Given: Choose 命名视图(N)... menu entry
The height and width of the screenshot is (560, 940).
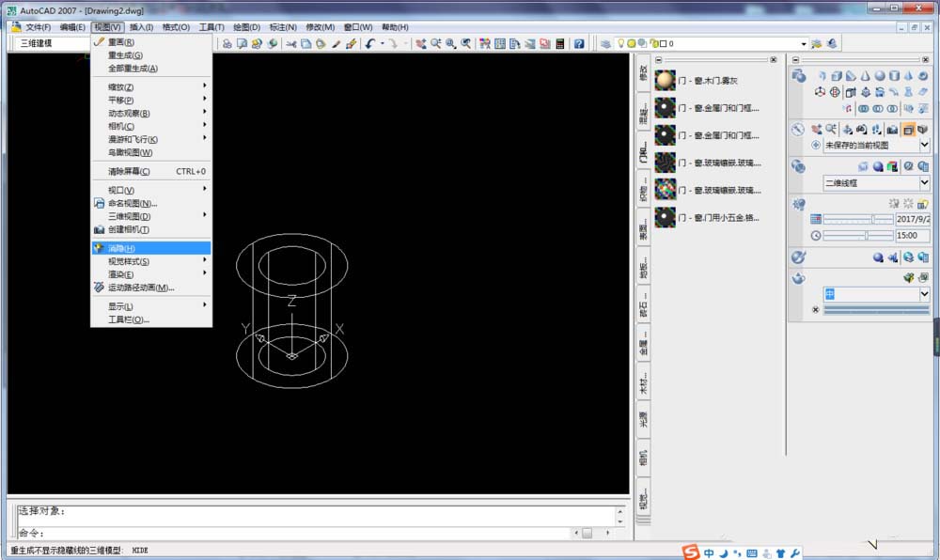Looking at the screenshot, I should 151,203.
